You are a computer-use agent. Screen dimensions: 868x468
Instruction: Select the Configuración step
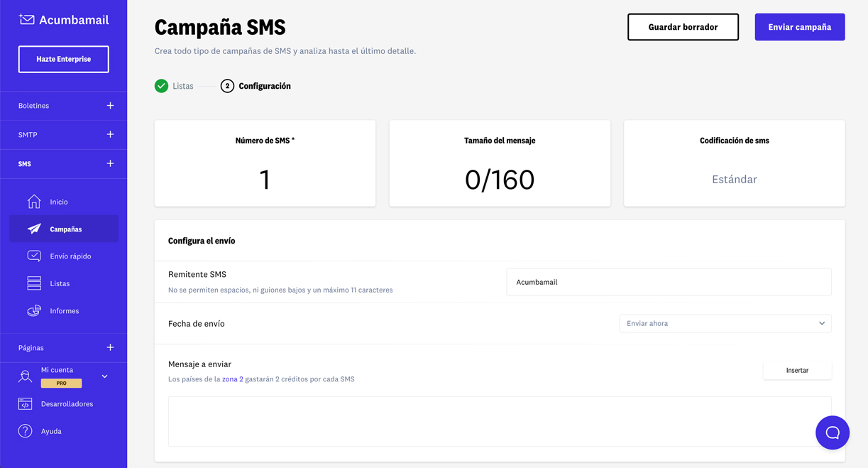tap(256, 86)
